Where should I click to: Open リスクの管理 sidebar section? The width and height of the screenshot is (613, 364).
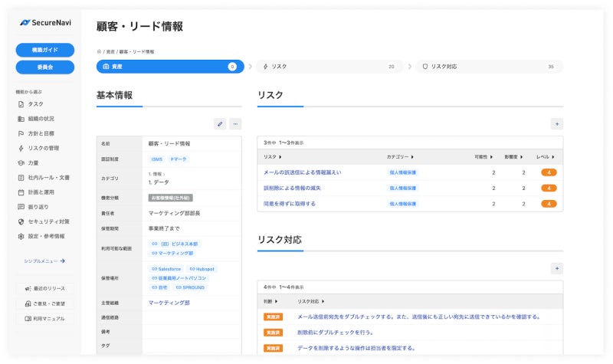point(39,148)
